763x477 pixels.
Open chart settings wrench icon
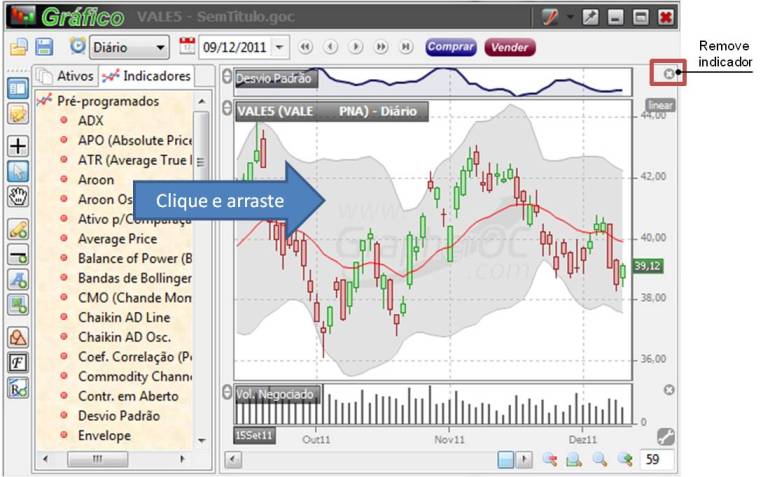coord(666,437)
